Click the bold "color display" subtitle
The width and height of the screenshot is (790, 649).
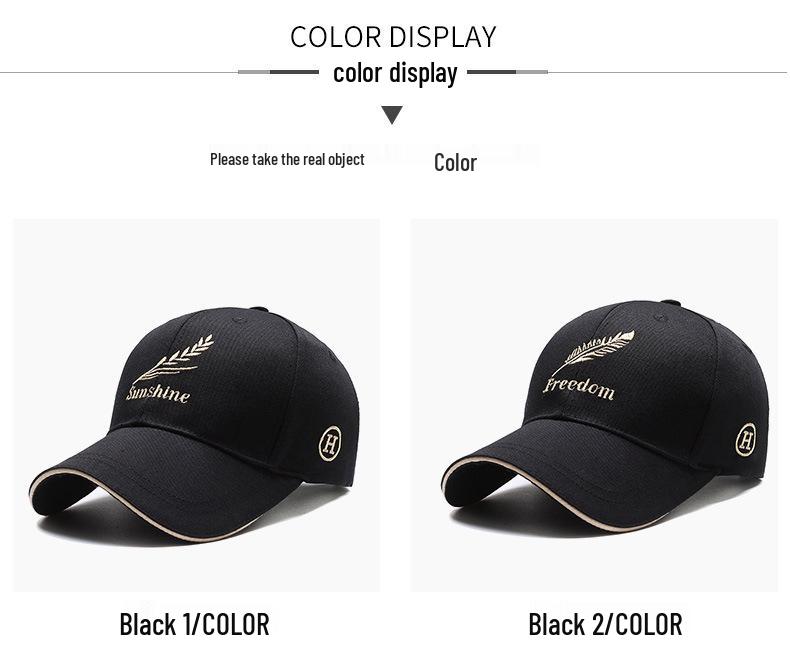point(395,74)
